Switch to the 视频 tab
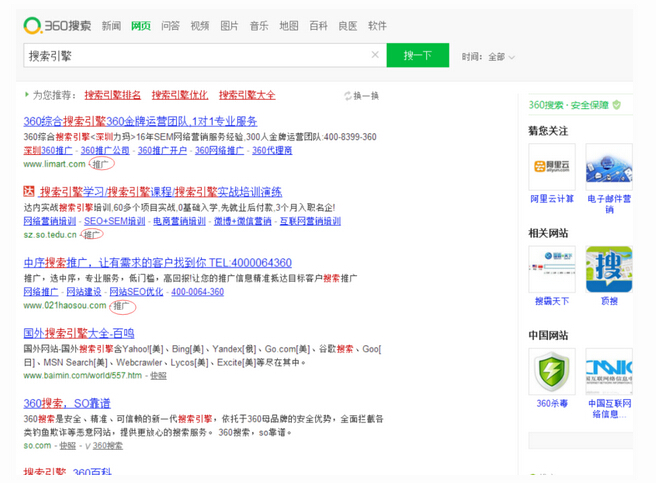 click(200, 26)
